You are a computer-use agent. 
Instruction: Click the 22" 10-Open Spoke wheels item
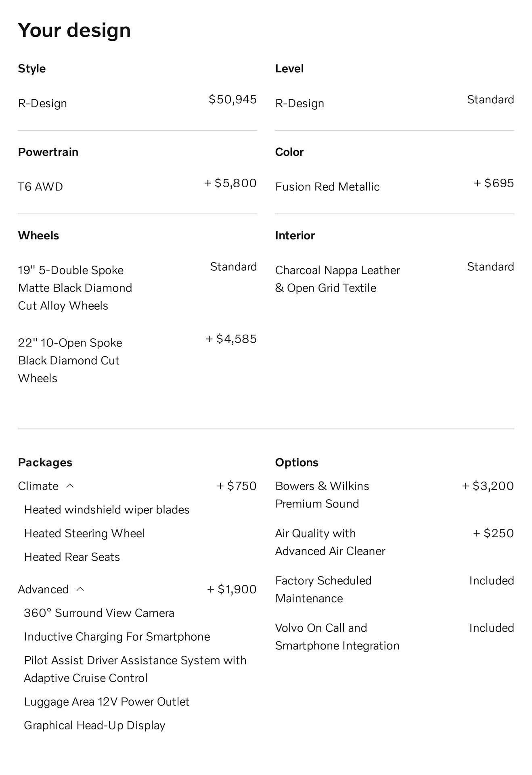coord(70,360)
